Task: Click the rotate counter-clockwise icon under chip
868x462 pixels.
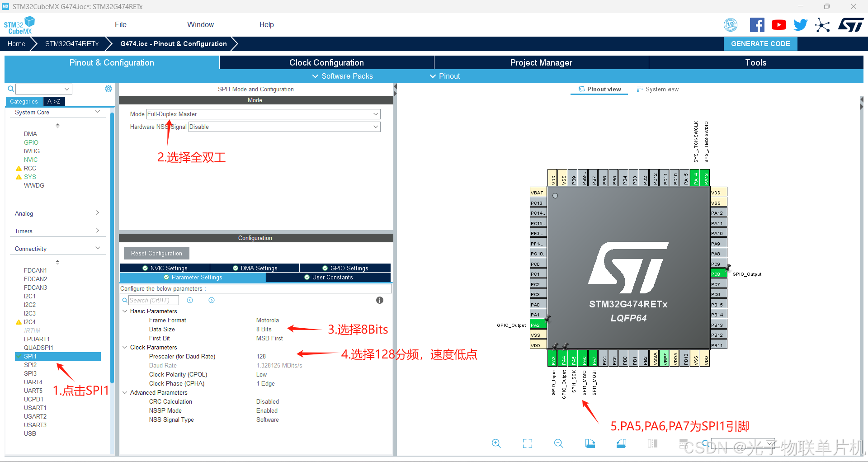Action: (622, 443)
